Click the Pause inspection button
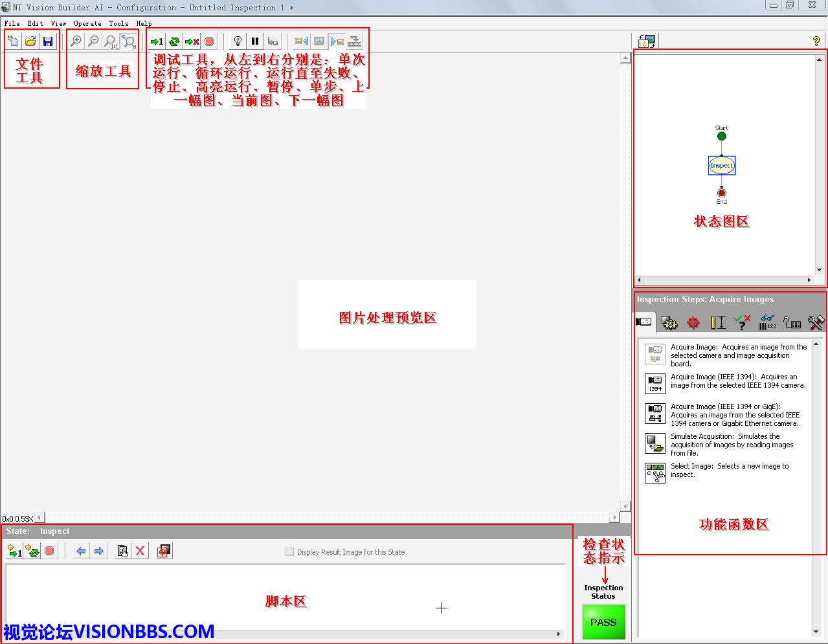Screen dimensions: 828x644 click(255, 41)
